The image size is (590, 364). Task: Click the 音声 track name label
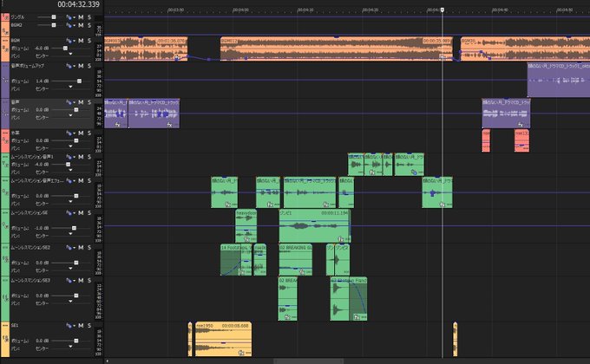point(15,102)
